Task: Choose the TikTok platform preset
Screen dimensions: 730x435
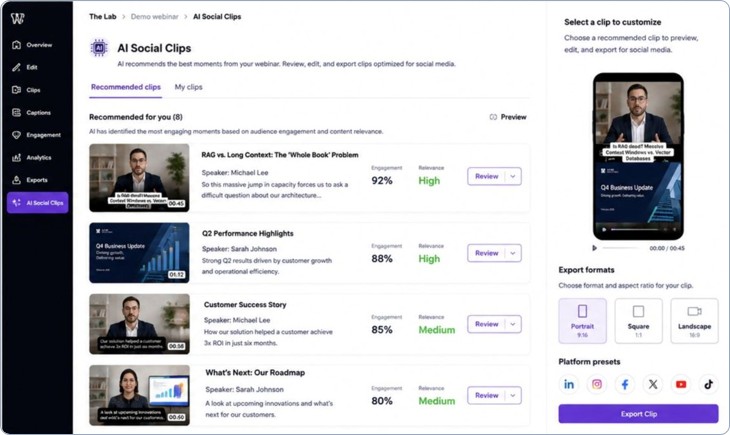Action: 709,384
